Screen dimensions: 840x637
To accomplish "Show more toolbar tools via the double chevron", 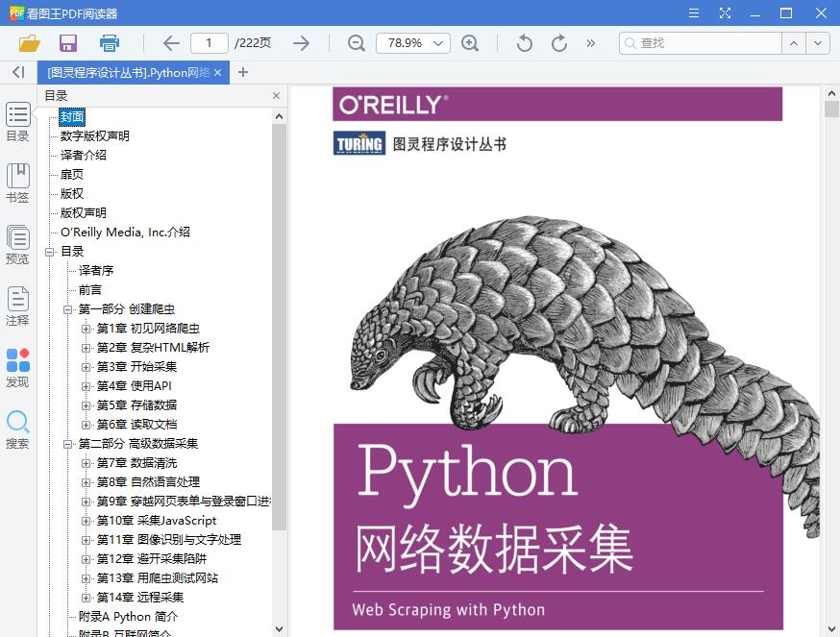I will 590,43.
